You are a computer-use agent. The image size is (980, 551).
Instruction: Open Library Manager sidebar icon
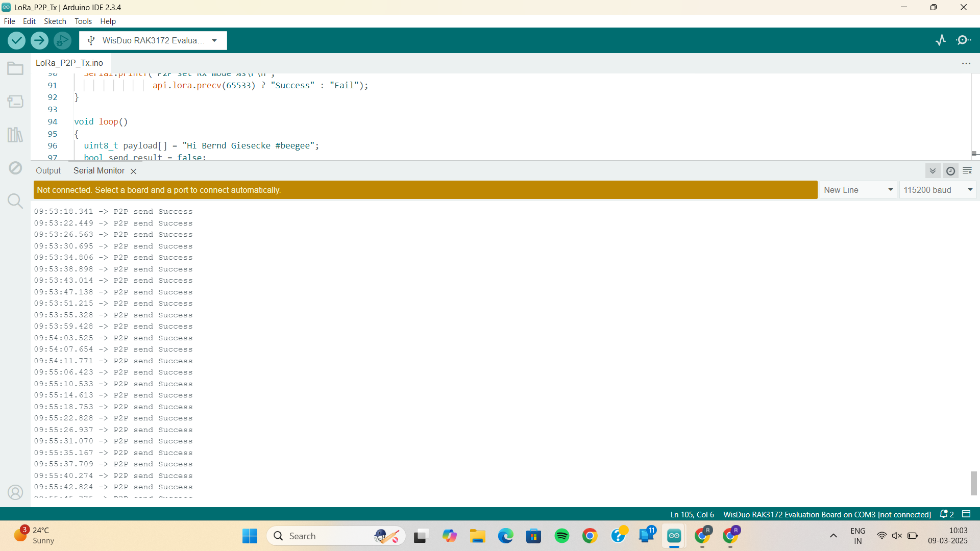click(15, 135)
